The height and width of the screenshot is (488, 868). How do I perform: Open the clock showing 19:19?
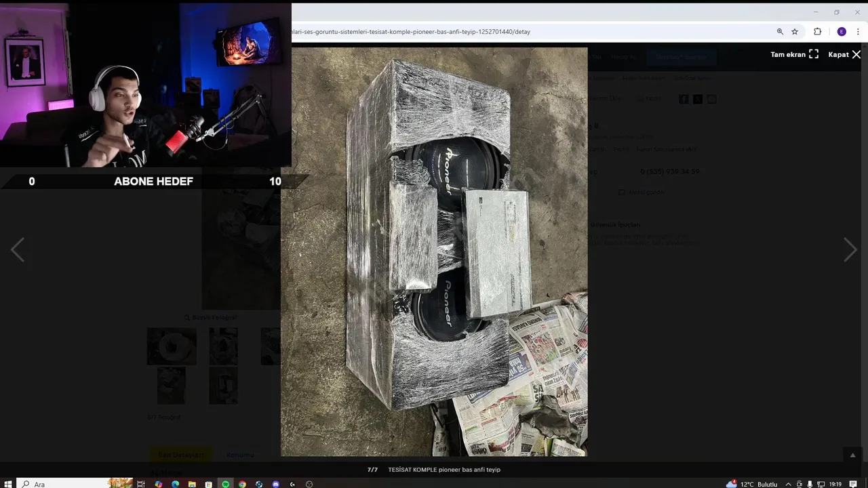835,484
